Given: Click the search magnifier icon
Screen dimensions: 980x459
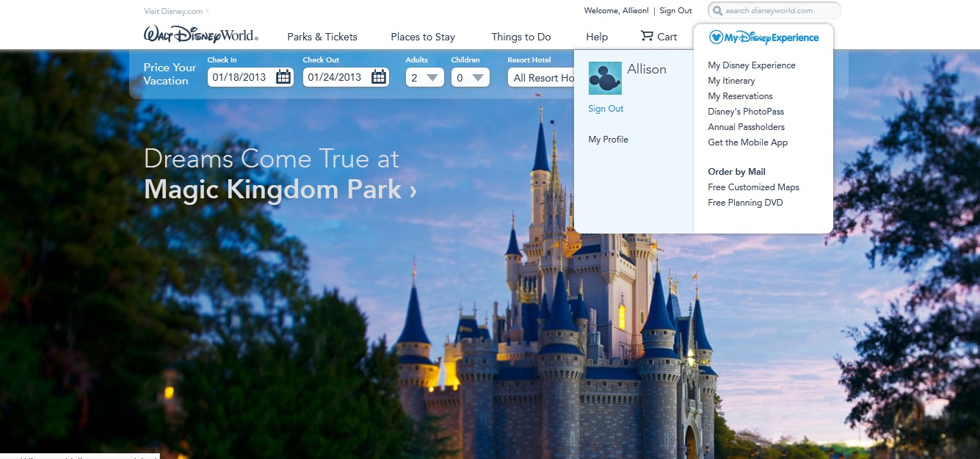Looking at the screenshot, I should pos(717,11).
